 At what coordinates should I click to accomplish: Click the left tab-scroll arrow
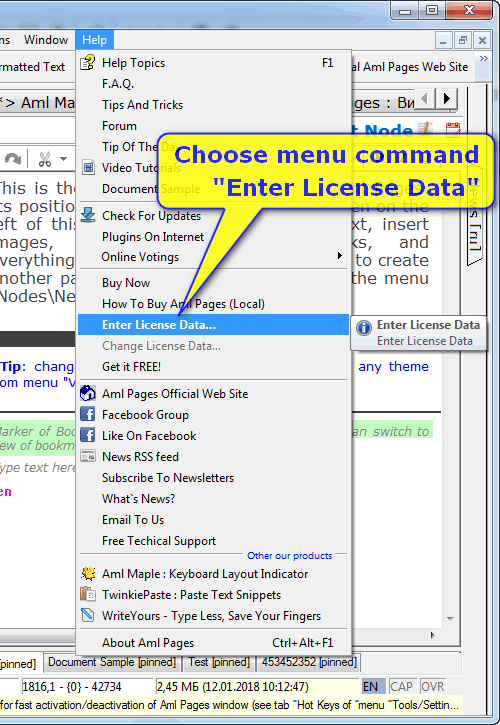425,98
